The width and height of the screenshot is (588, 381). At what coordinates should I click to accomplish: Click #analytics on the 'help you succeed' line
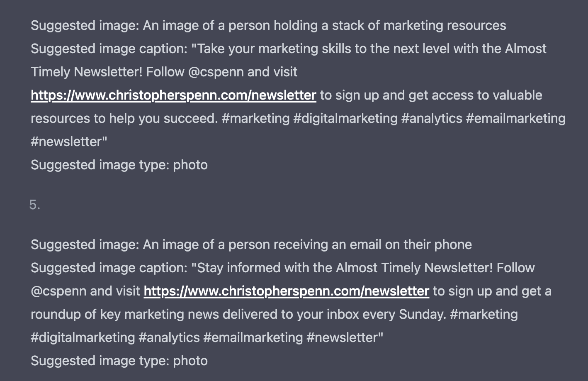click(x=432, y=119)
